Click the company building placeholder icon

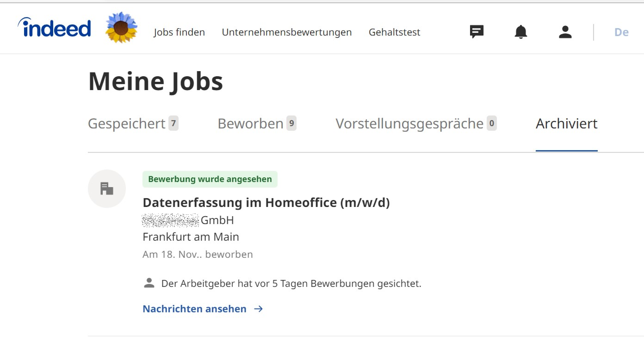point(107,188)
